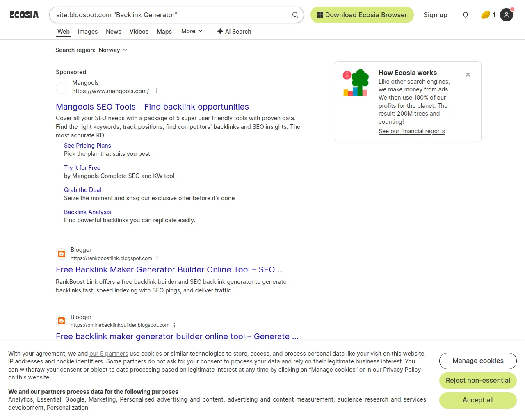
Task: Close the How Ecosia works card
Action: (468, 75)
